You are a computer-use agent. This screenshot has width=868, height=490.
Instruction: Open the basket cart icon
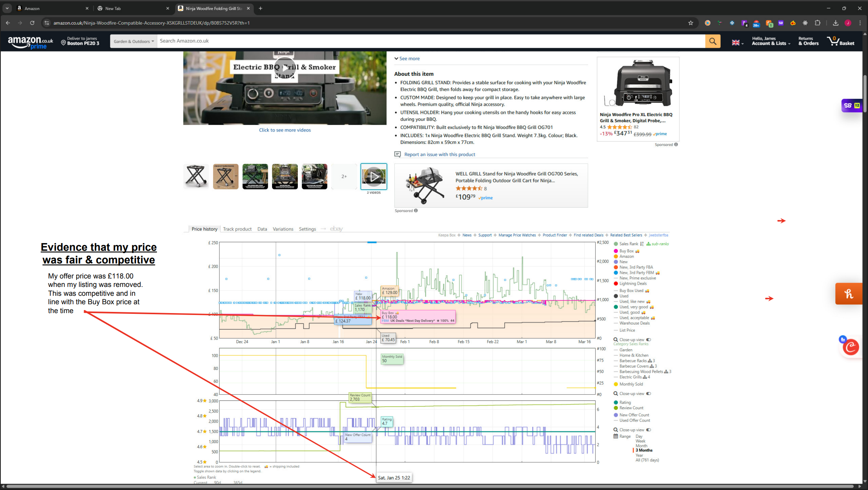coord(841,41)
